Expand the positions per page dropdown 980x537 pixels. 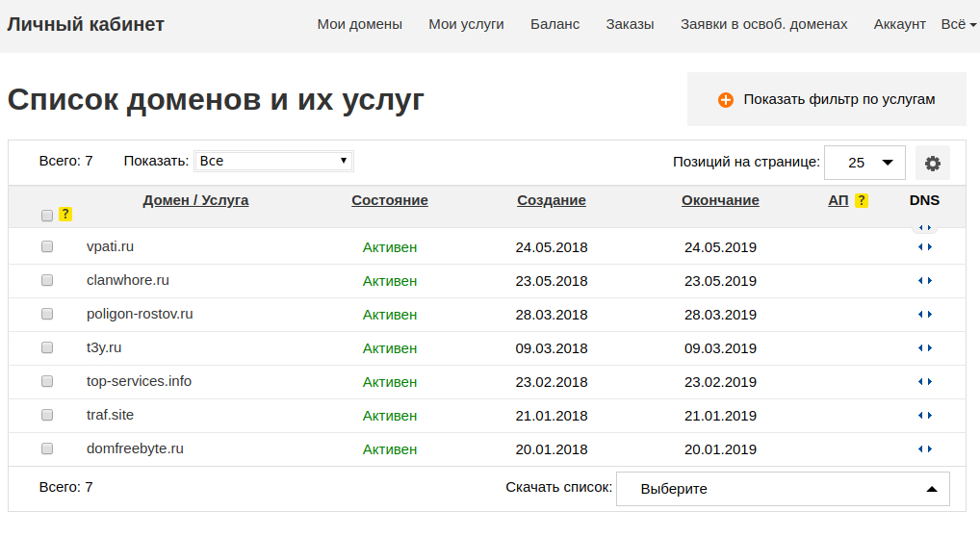tap(864, 163)
